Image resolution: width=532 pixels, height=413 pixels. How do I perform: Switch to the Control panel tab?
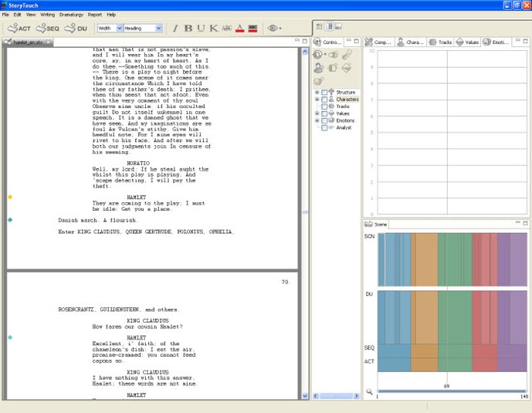click(x=328, y=42)
